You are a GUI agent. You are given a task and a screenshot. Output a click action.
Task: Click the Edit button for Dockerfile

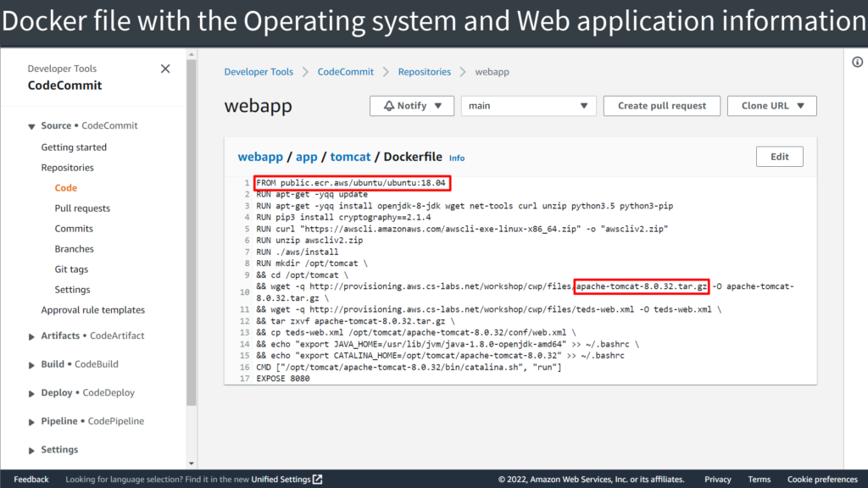[780, 157]
